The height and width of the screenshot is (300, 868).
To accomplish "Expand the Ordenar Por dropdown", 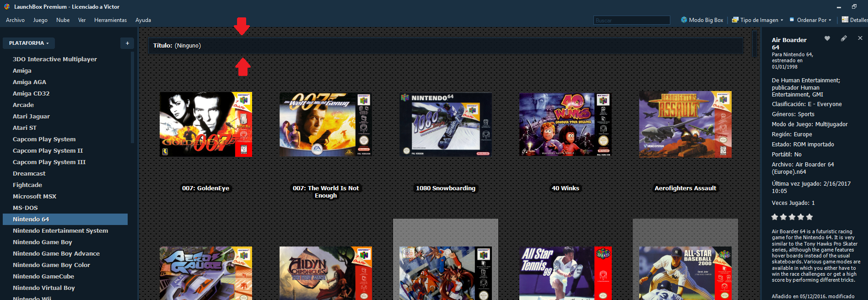I will (x=810, y=20).
